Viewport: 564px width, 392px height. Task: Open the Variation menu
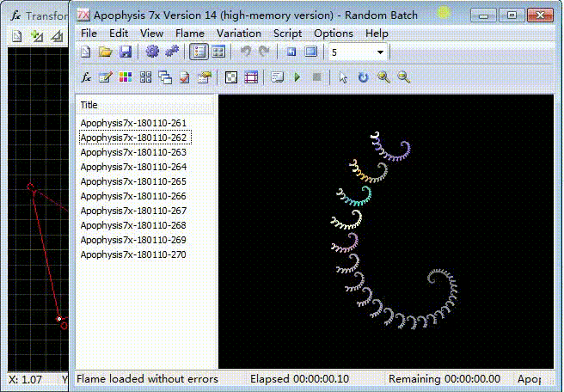[x=239, y=34]
